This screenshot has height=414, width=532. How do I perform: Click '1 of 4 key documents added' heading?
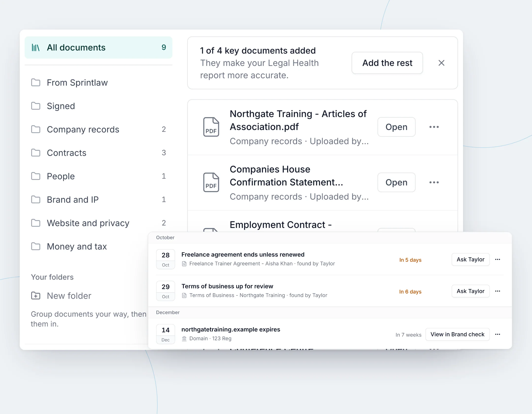tap(258, 51)
